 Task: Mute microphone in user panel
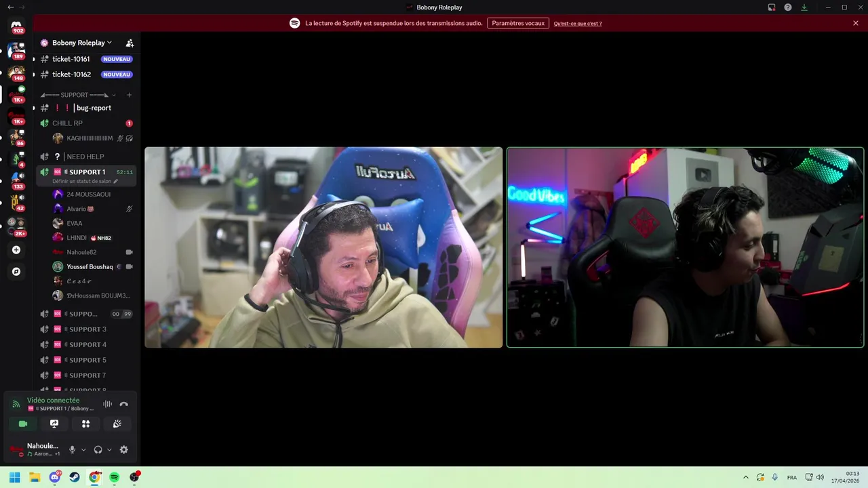(x=73, y=449)
